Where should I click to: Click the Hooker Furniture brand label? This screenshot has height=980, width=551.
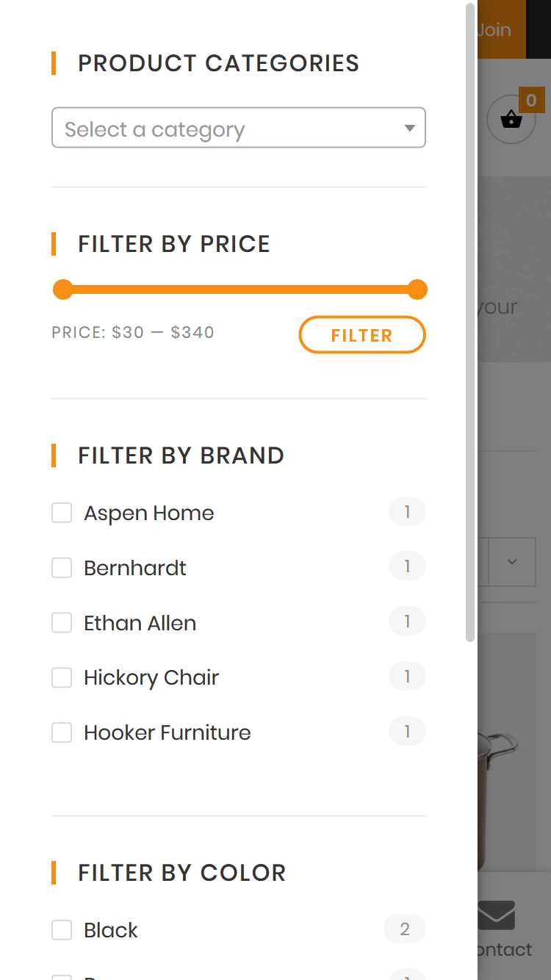coord(168,732)
